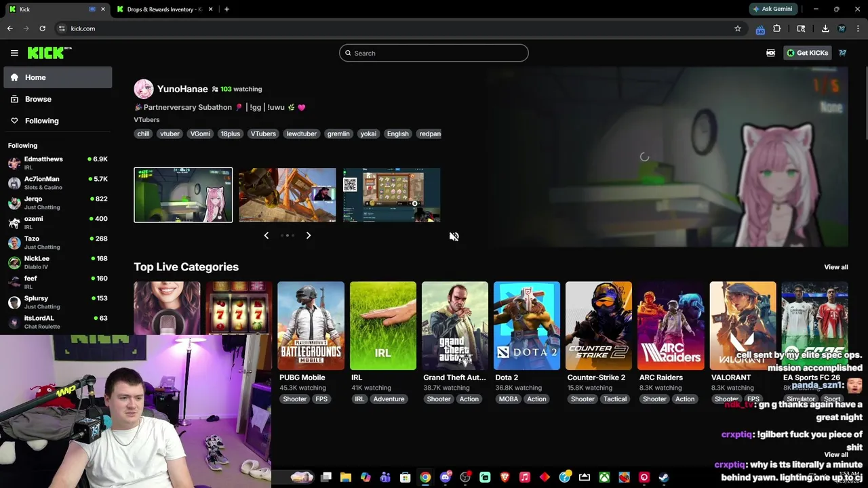Image resolution: width=868 pixels, height=488 pixels.
Task: View site information icon in address bar
Action: point(62,28)
